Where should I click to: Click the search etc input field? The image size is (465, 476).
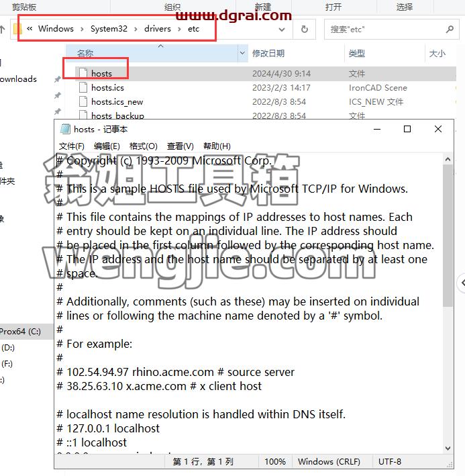point(385,29)
